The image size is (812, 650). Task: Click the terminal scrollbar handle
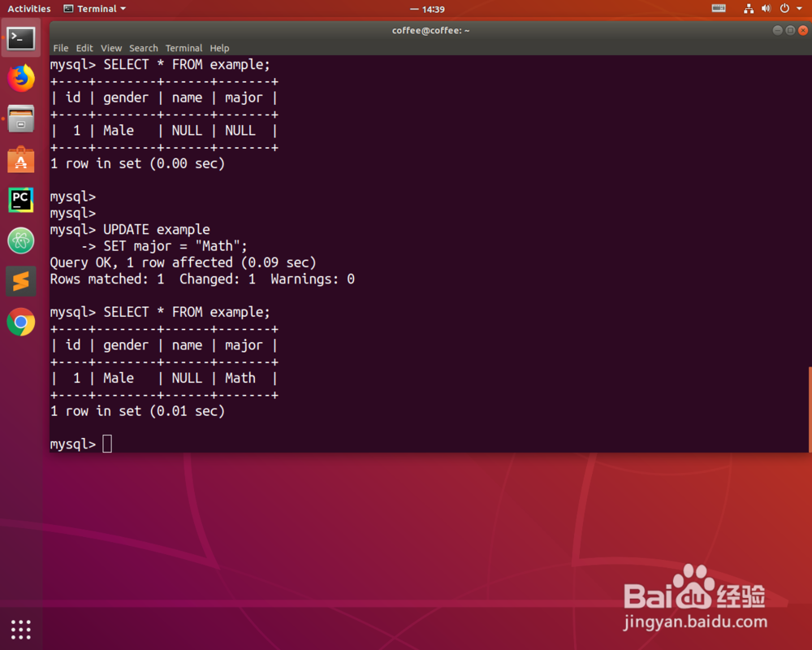coord(810,409)
